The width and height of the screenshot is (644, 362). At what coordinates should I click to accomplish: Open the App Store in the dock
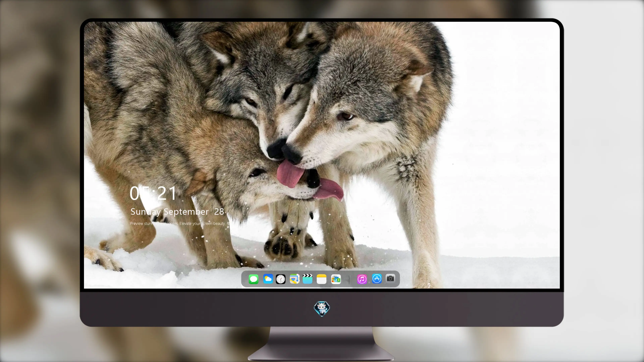[x=377, y=279]
